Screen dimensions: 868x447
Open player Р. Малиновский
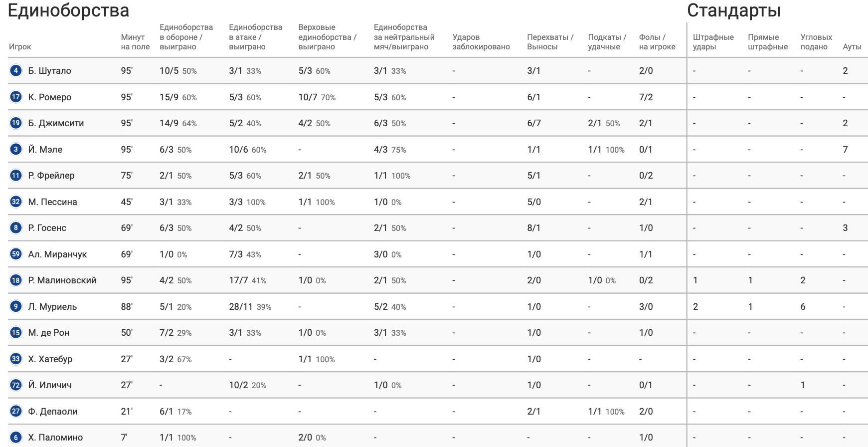[62, 280]
